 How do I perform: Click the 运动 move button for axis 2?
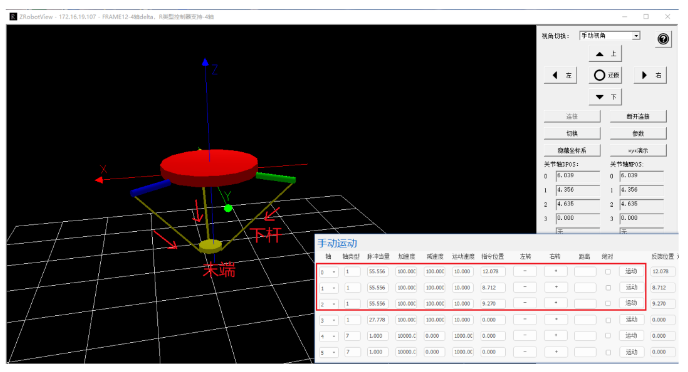631,303
